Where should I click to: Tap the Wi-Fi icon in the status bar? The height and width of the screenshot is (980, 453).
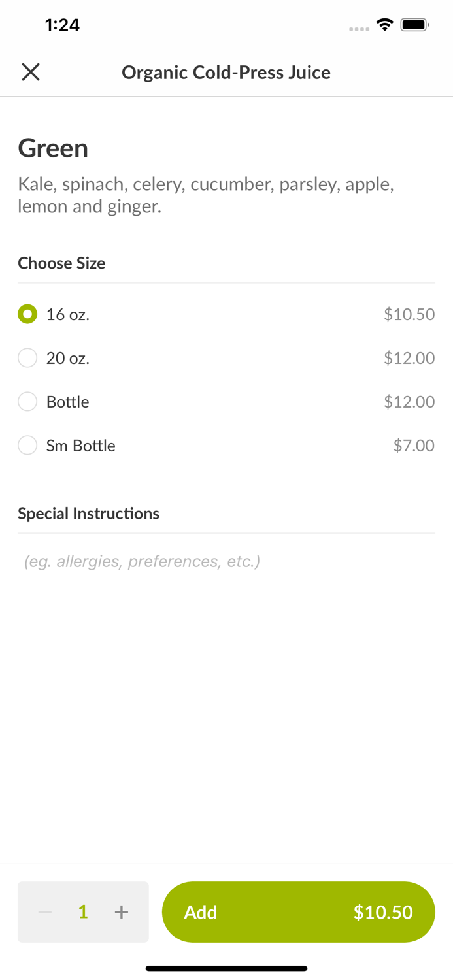click(384, 24)
